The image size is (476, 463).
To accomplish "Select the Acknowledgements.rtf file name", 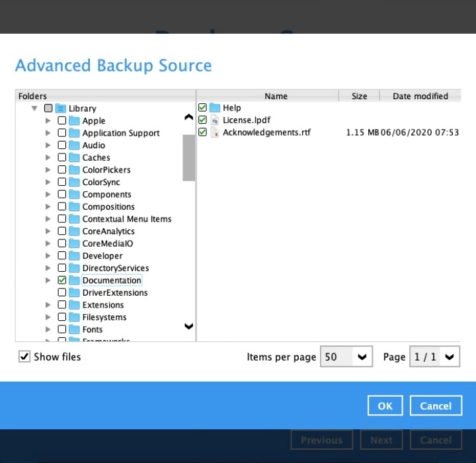I will [x=266, y=132].
